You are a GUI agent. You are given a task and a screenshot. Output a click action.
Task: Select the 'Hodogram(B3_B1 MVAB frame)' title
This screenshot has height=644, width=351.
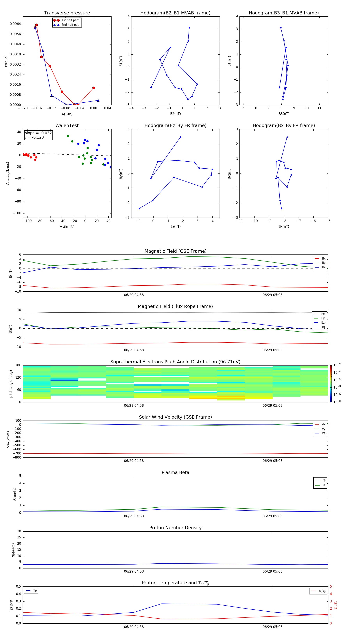pyautogui.click(x=284, y=13)
